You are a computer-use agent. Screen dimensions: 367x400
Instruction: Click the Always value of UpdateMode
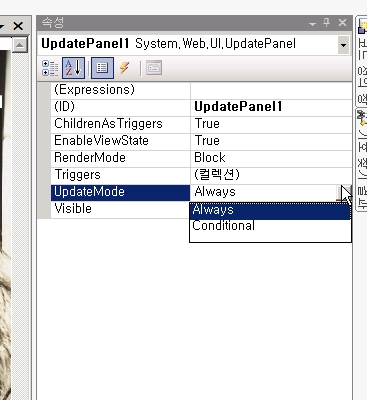(215, 192)
